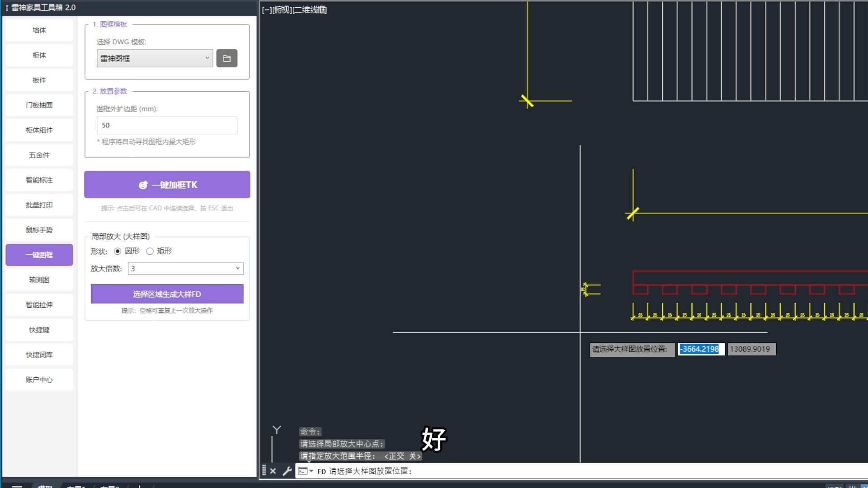
Task: Open the 放大倍数 magnification dropdown
Action: point(185,268)
